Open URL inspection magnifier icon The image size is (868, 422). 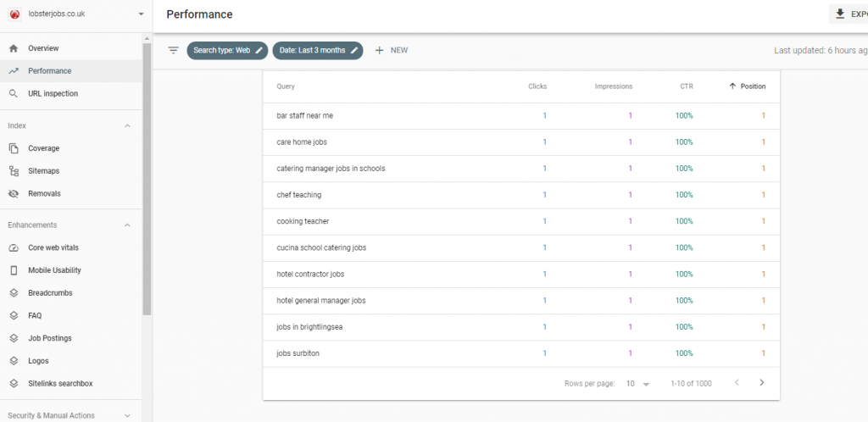click(14, 94)
